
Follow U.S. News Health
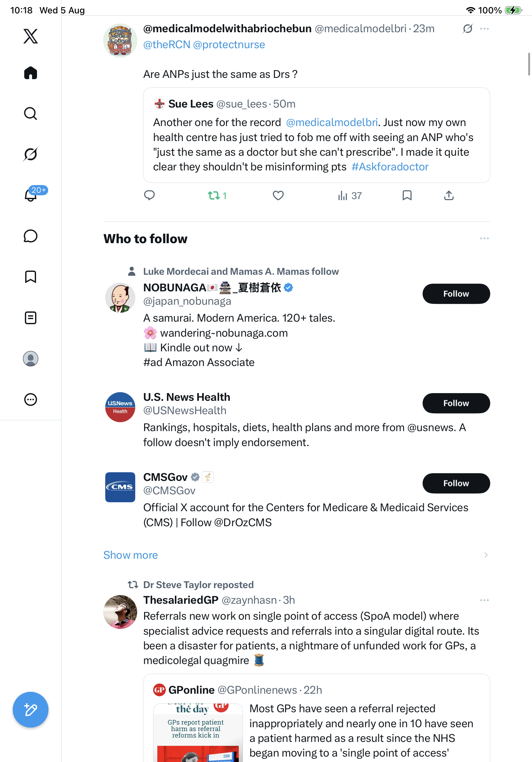click(x=456, y=403)
